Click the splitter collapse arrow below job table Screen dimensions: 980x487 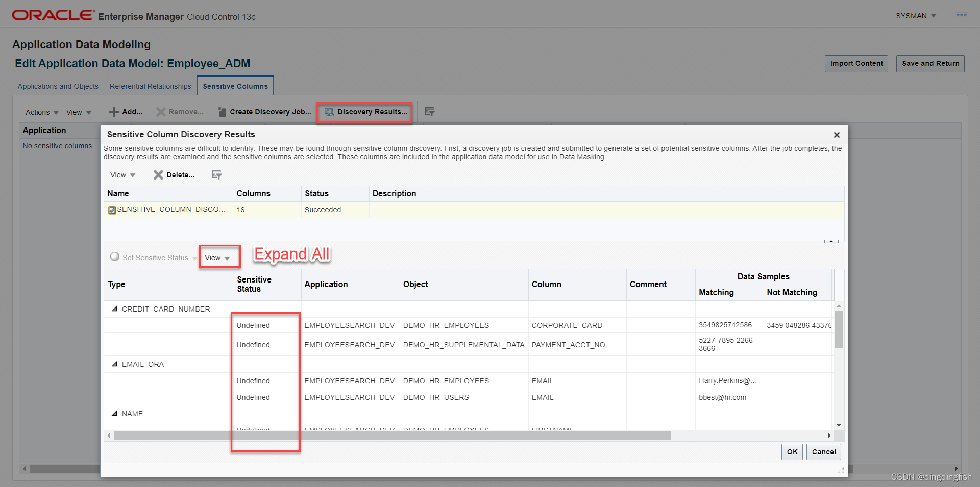click(831, 241)
